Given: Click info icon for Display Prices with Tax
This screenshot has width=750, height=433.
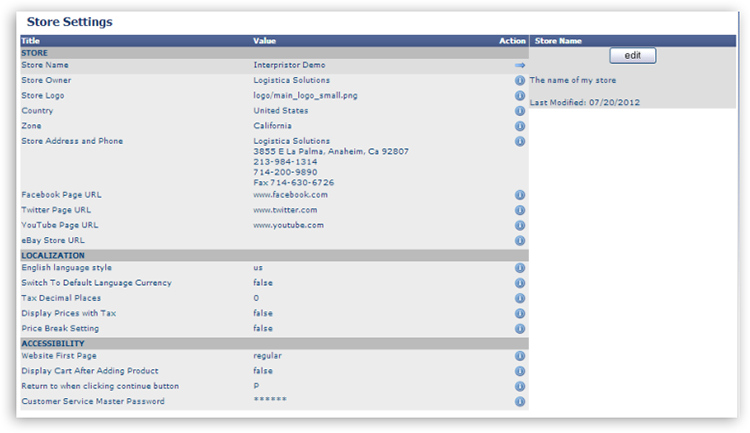Looking at the screenshot, I should click(520, 314).
